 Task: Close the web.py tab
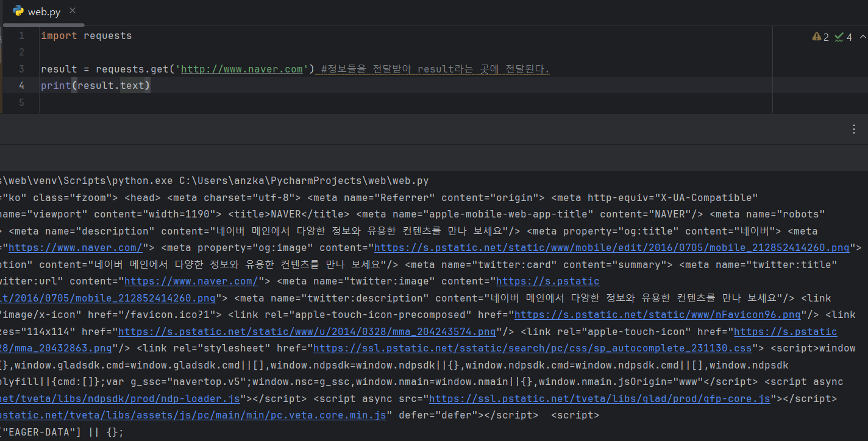tap(73, 11)
